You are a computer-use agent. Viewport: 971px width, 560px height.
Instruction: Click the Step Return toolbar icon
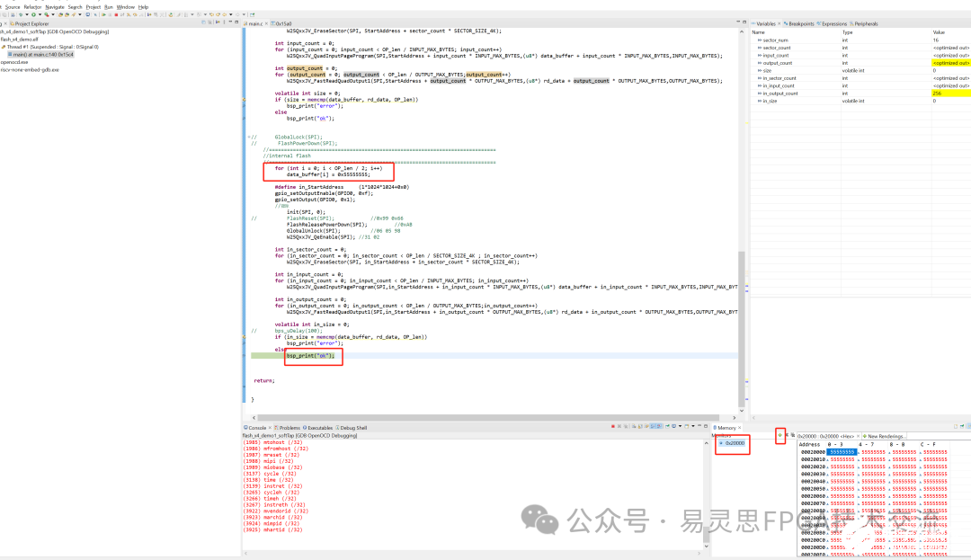coord(141,15)
